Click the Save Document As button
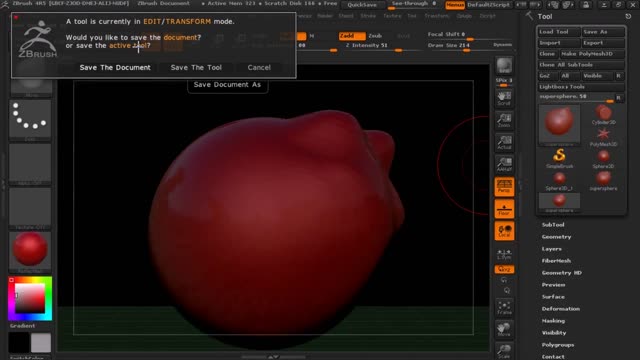The height and width of the screenshot is (360, 640). coord(227,85)
